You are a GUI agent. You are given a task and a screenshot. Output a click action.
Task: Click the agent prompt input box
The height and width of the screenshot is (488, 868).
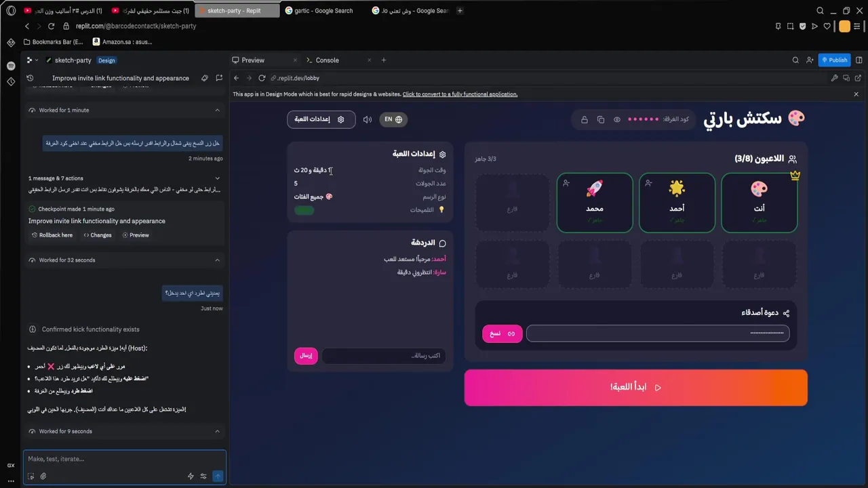coord(125,459)
